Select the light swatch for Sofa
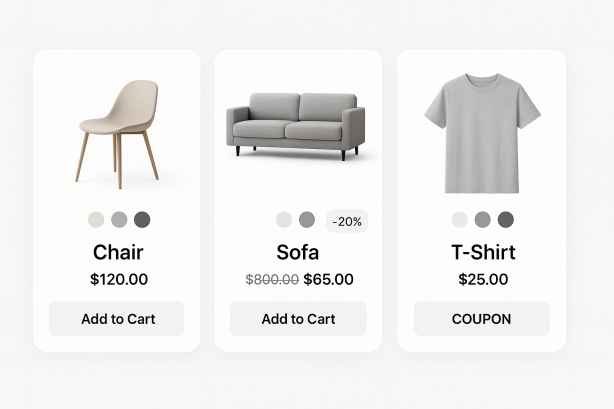Viewport: 614px width, 409px height. (284, 219)
